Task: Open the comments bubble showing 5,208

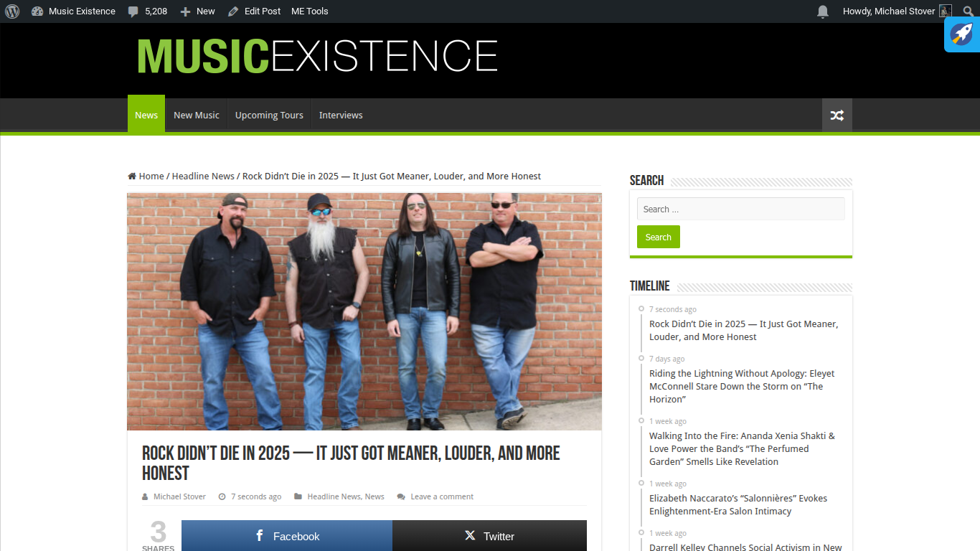Action: click(148, 11)
